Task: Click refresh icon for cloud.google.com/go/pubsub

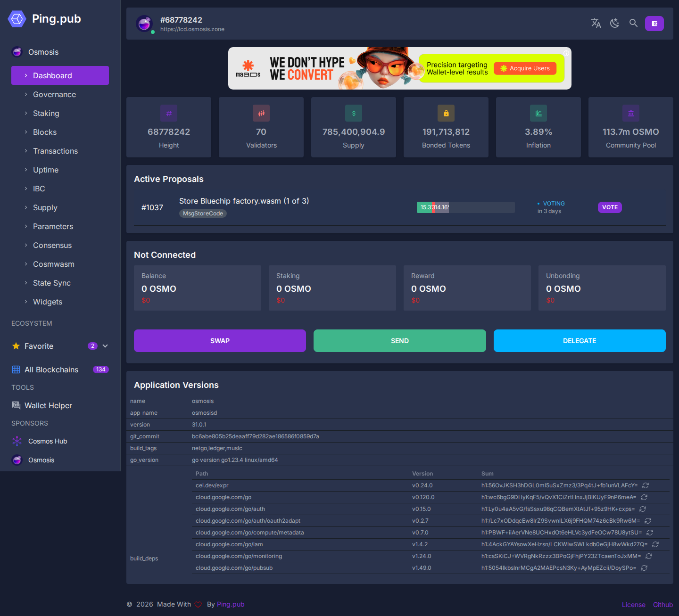Action: 644,568
